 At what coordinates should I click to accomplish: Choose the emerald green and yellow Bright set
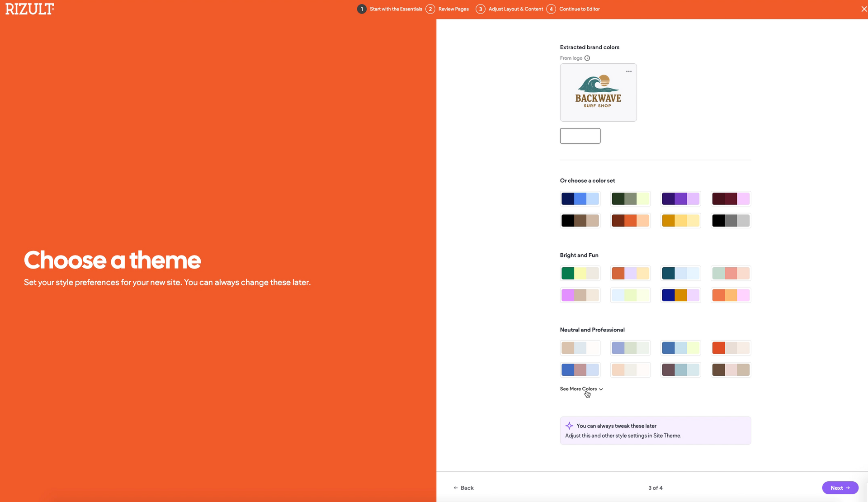pos(580,273)
